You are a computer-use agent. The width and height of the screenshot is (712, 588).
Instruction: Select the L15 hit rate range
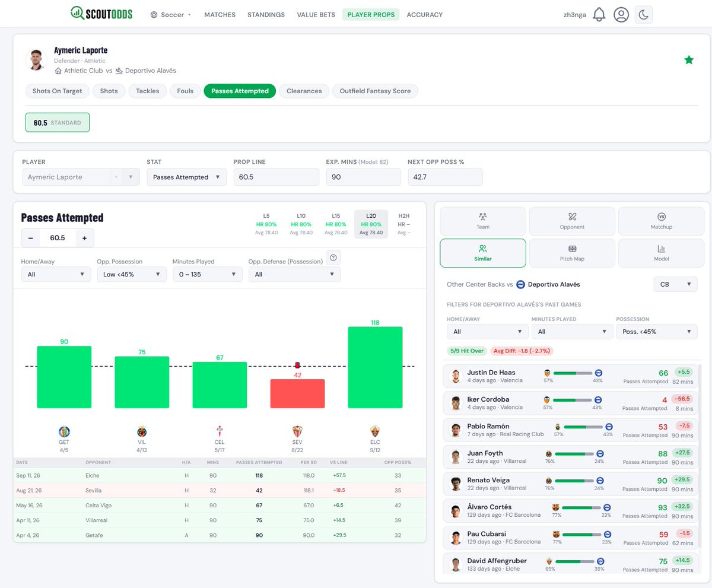point(336,224)
